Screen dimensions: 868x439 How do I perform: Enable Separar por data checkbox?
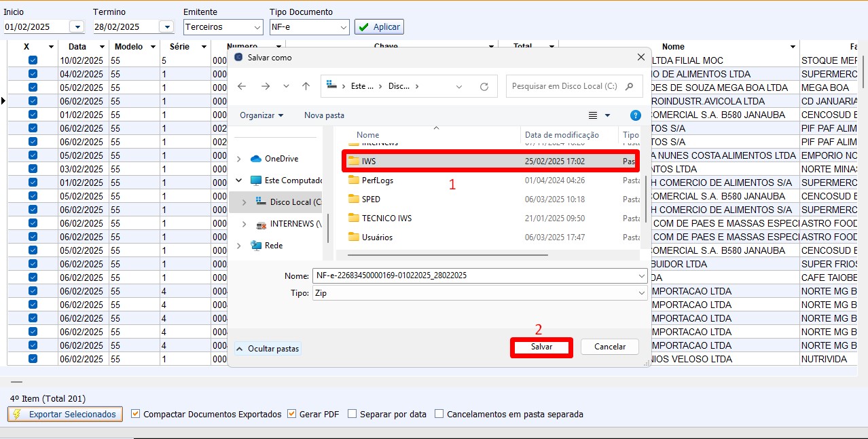point(352,414)
